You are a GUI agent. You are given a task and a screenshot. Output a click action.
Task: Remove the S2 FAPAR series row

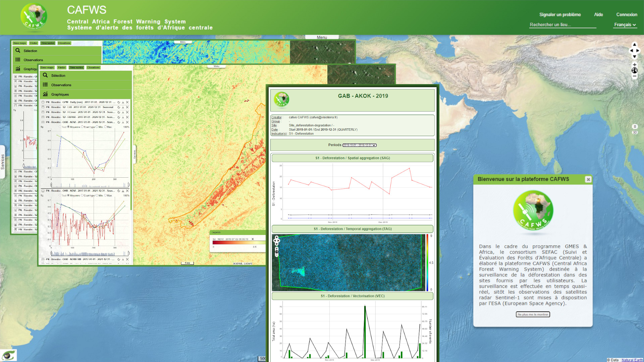127,117
